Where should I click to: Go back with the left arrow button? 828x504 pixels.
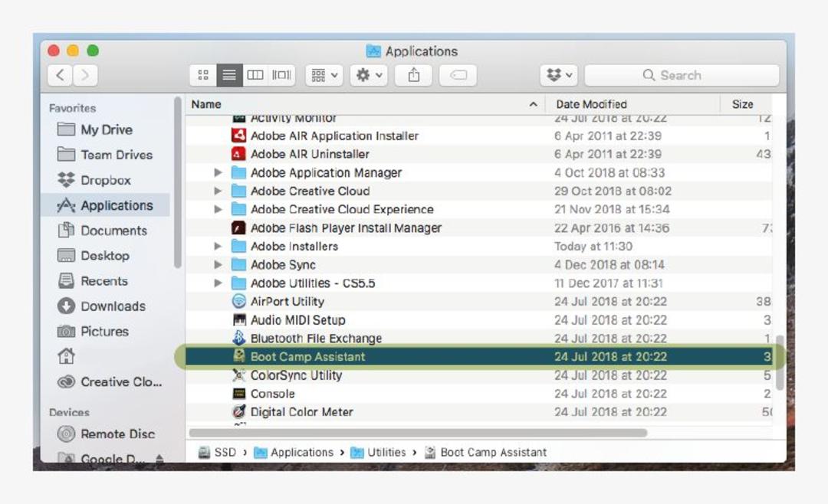(x=61, y=76)
